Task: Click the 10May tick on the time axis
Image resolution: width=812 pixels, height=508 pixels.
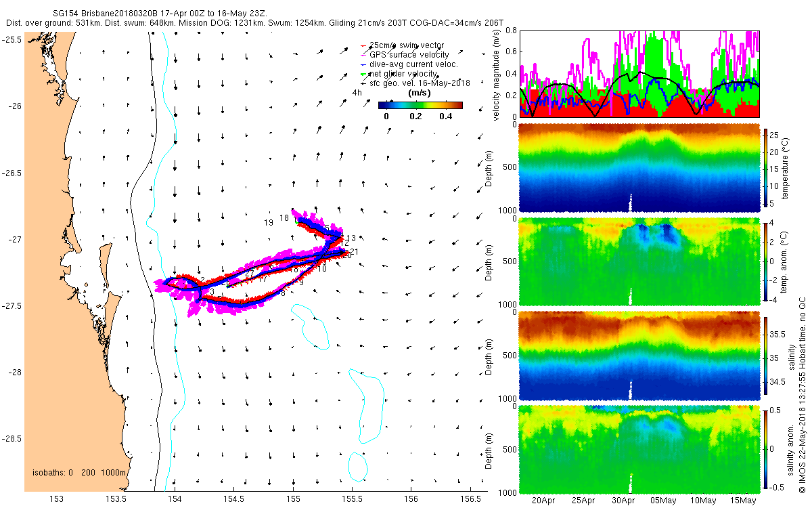Action: click(x=704, y=501)
